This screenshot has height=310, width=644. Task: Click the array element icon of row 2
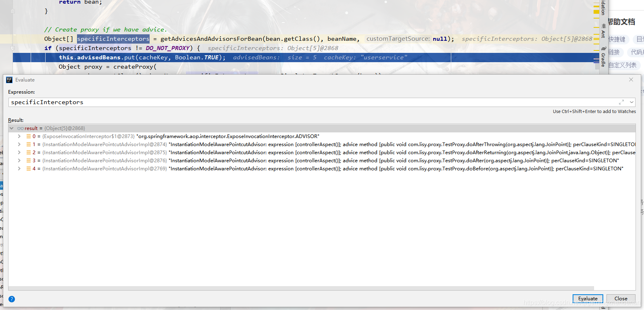[29, 153]
